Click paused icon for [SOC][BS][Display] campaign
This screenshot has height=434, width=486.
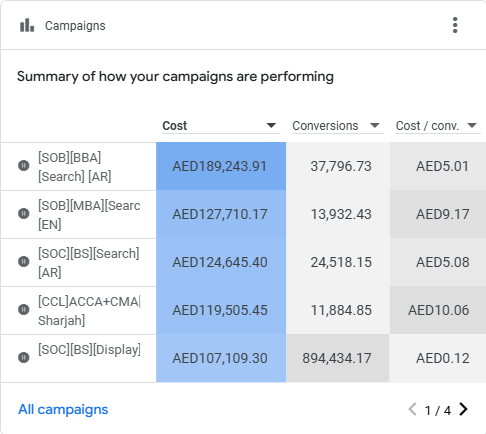pos(24,357)
